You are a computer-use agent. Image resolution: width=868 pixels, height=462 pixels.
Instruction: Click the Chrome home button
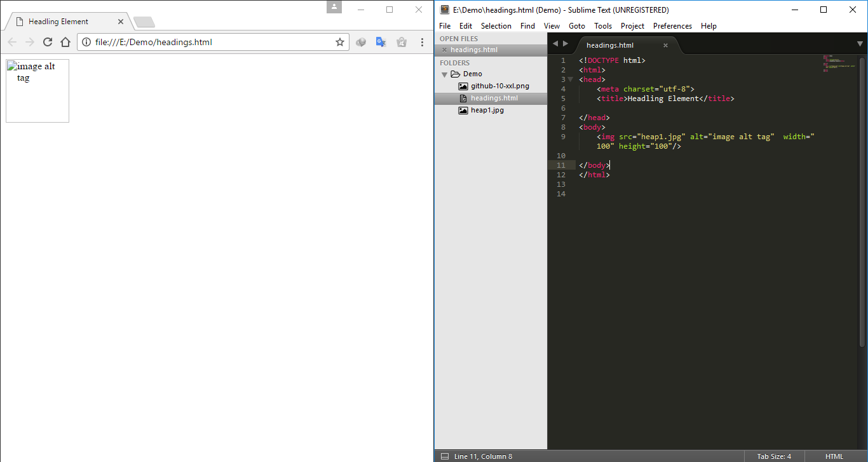(x=65, y=42)
